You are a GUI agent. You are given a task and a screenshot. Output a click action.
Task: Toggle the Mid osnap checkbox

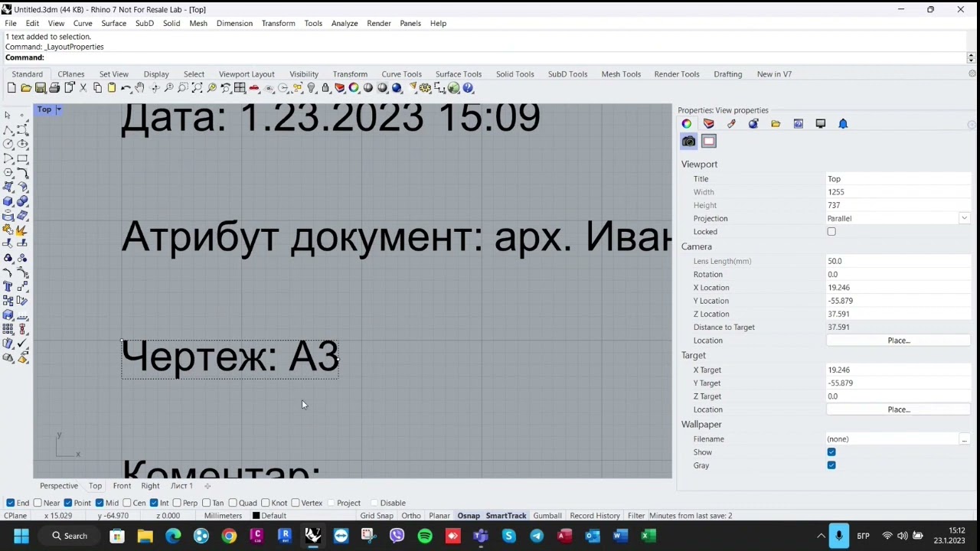pyautogui.click(x=100, y=503)
